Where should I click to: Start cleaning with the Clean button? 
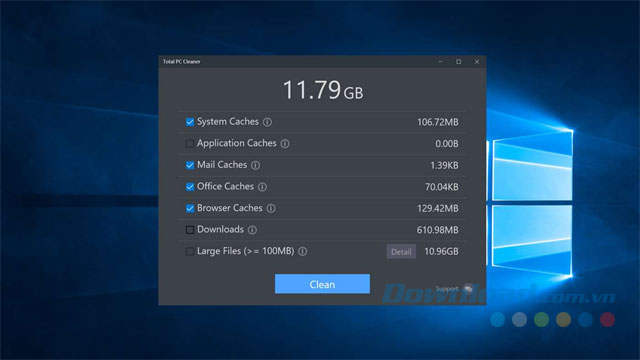322,284
